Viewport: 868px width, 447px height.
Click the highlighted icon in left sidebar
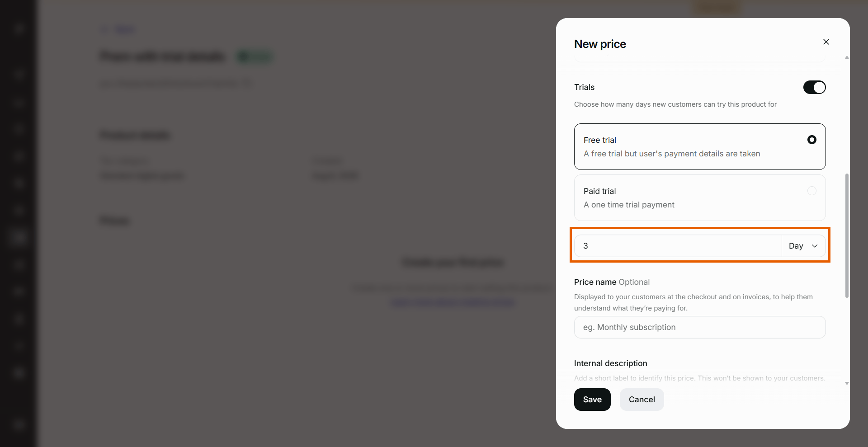click(19, 236)
